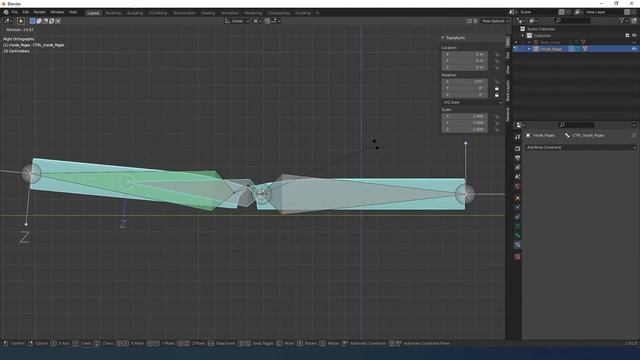
Task: Toggle the Scale X lock
Action: (497, 116)
